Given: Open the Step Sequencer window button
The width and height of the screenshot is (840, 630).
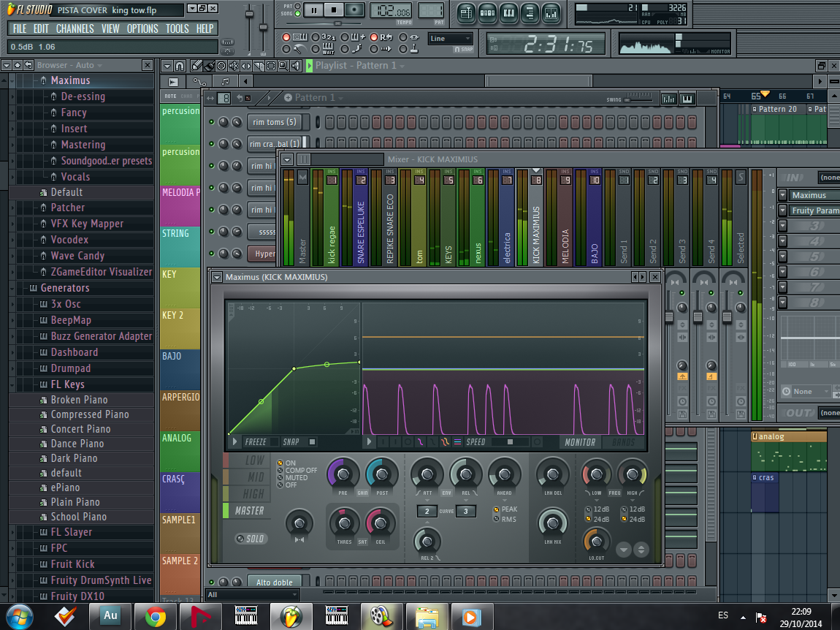Looking at the screenshot, I should (x=487, y=14).
